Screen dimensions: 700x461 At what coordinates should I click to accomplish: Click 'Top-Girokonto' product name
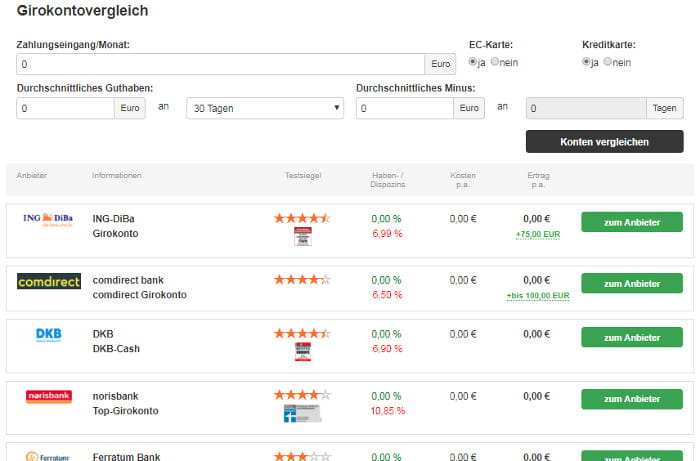[x=125, y=411]
